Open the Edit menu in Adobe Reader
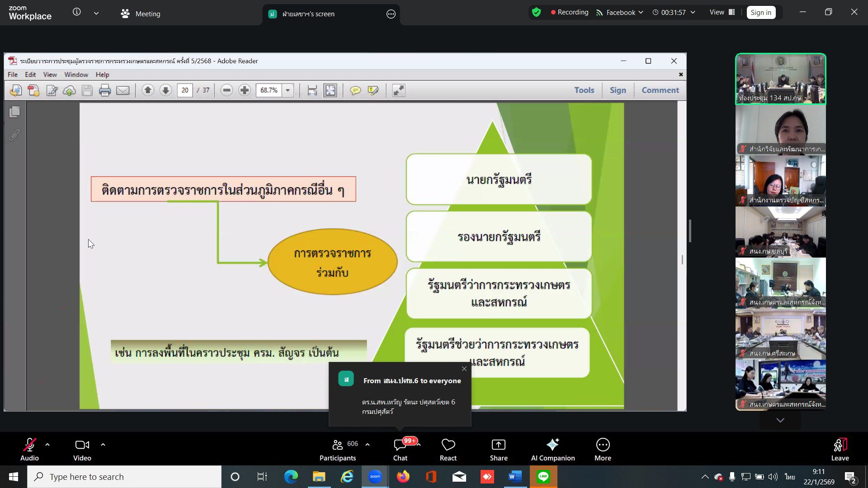Image resolution: width=868 pixels, height=488 pixels. pos(30,75)
